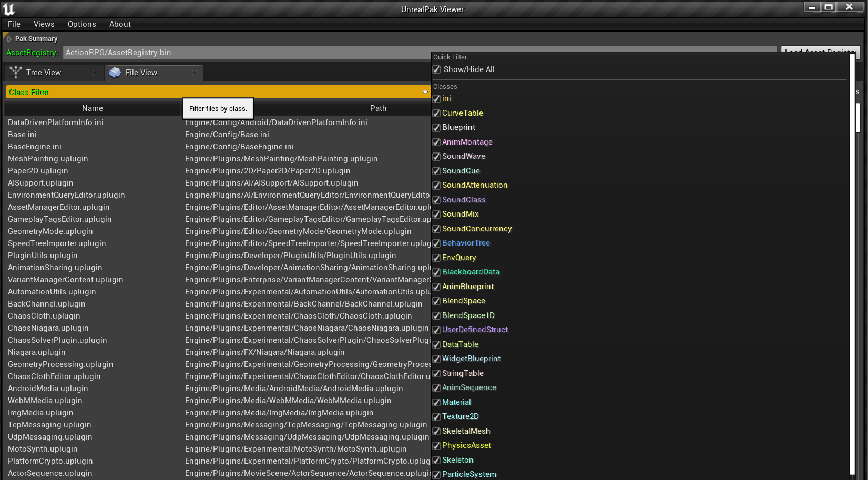Maximize the UnrealPak Viewer window
The height and width of the screenshot is (480, 868).
point(829,7)
